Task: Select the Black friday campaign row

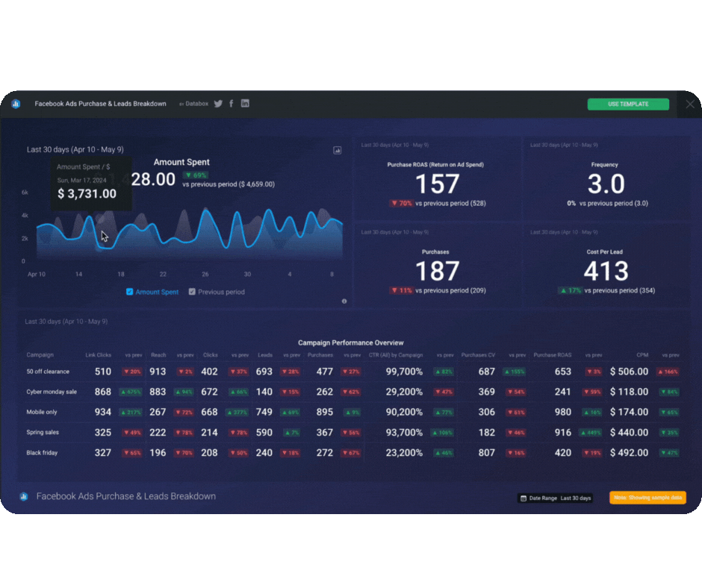Action: tap(352, 453)
